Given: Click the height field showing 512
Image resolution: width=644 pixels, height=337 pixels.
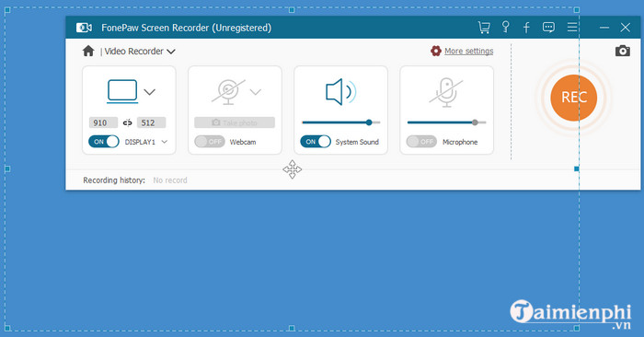Looking at the screenshot, I should click(151, 122).
